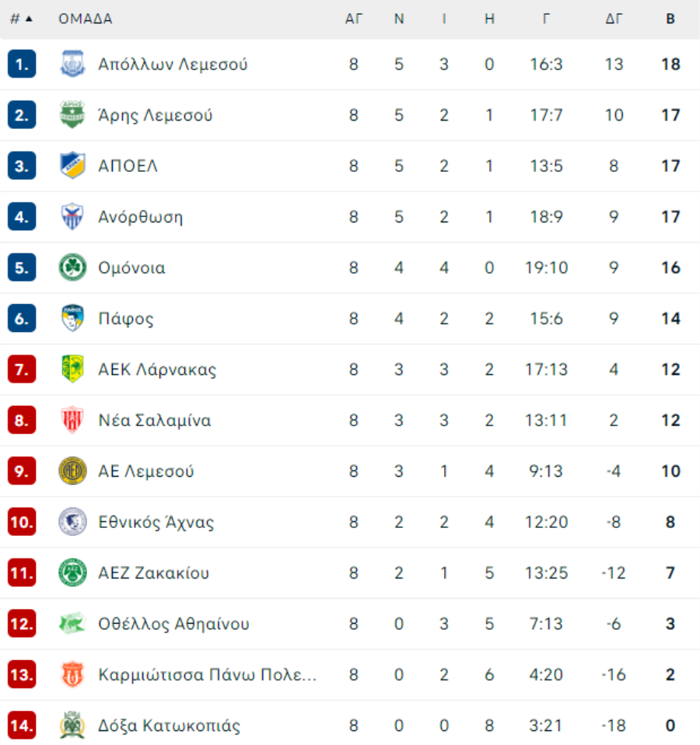Screen dimensions: 700x745
Task: Click the ΟΜΑΔΑ column header
Action: [x=85, y=19]
